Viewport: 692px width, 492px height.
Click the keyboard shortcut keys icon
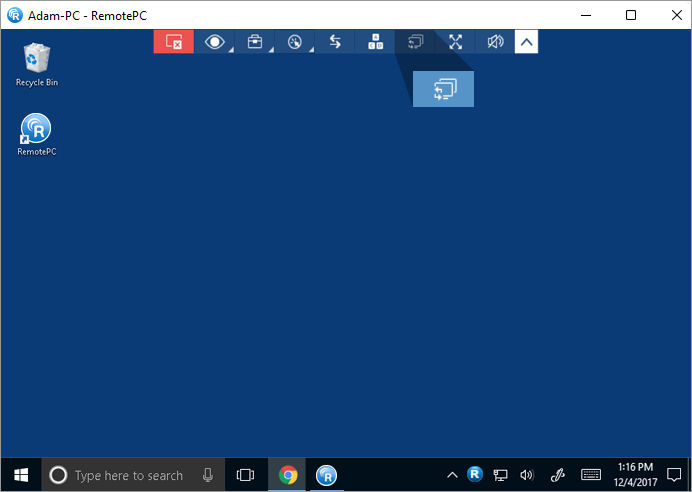tap(375, 42)
